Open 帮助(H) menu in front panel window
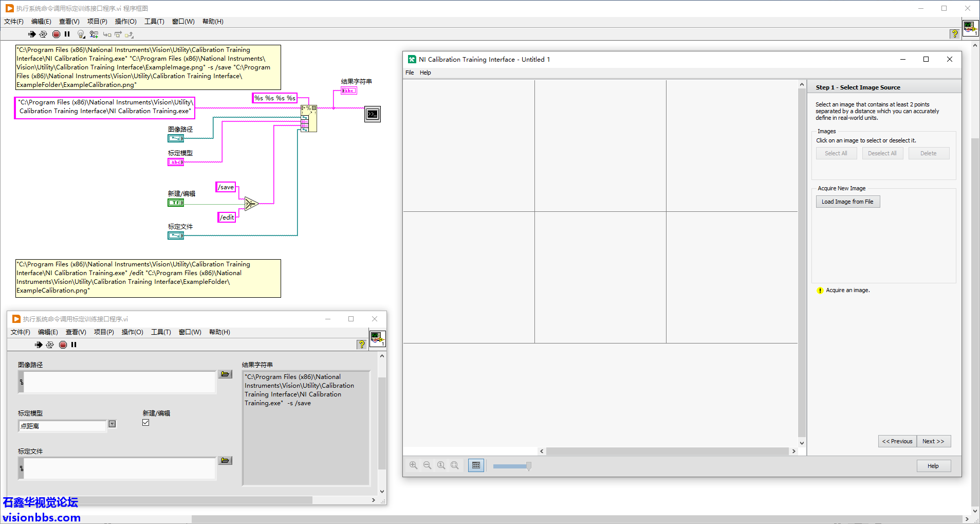This screenshot has width=980, height=524. click(219, 332)
